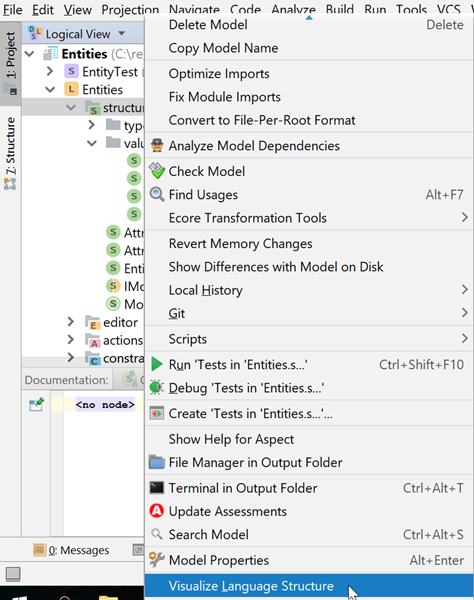
Task: Select the Enti concept node
Action: pos(125,268)
